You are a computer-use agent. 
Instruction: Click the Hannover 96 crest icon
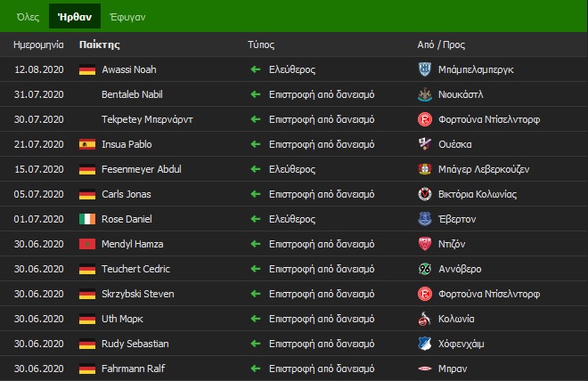(424, 269)
